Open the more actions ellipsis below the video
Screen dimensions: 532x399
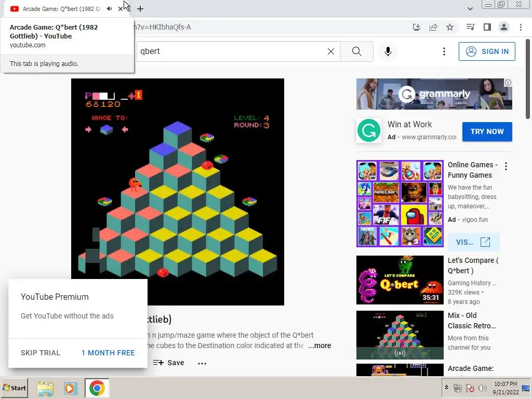pos(202,363)
